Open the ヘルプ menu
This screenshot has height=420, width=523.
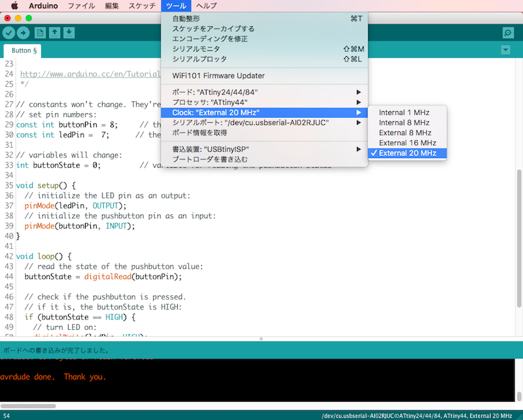tap(207, 6)
